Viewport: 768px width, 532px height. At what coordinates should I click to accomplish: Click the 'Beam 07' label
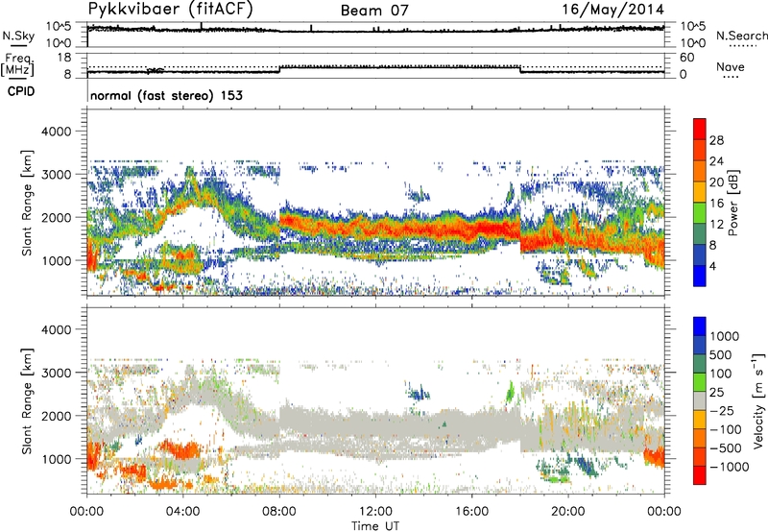(x=374, y=11)
